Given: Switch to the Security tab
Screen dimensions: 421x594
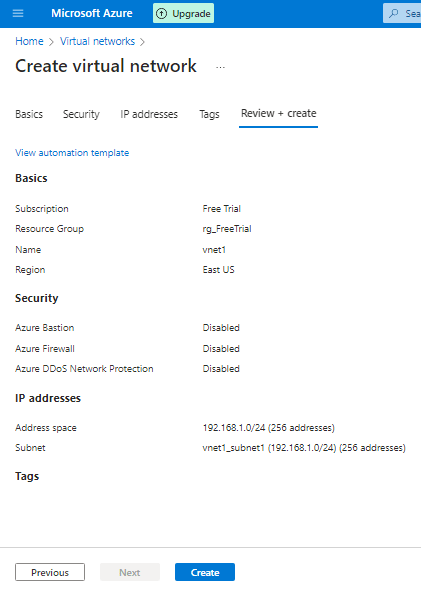Looking at the screenshot, I should (x=81, y=114).
